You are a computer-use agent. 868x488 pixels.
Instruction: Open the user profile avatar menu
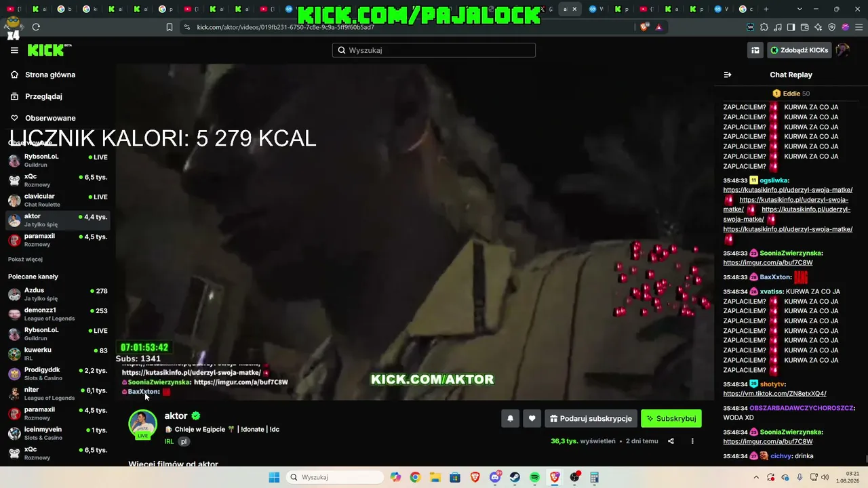pyautogui.click(x=843, y=50)
